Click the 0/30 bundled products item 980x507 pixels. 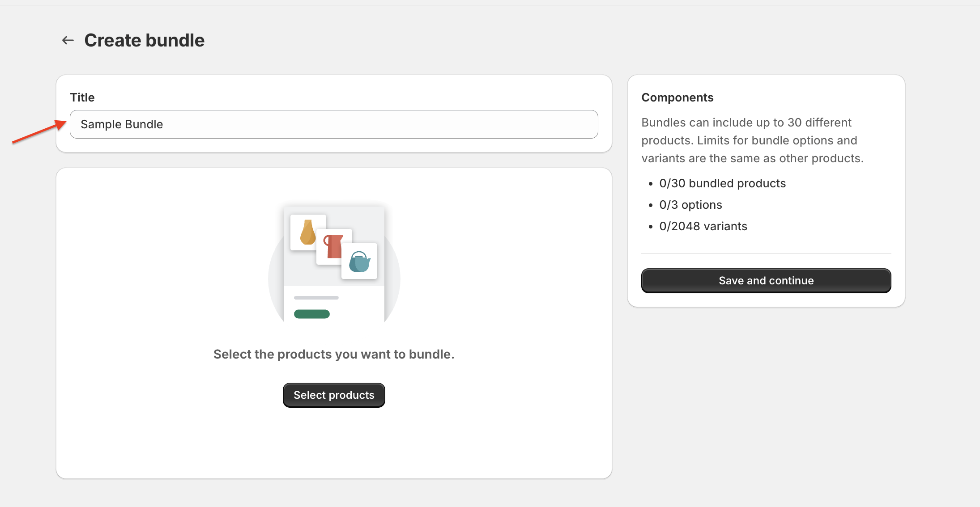coord(722,183)
